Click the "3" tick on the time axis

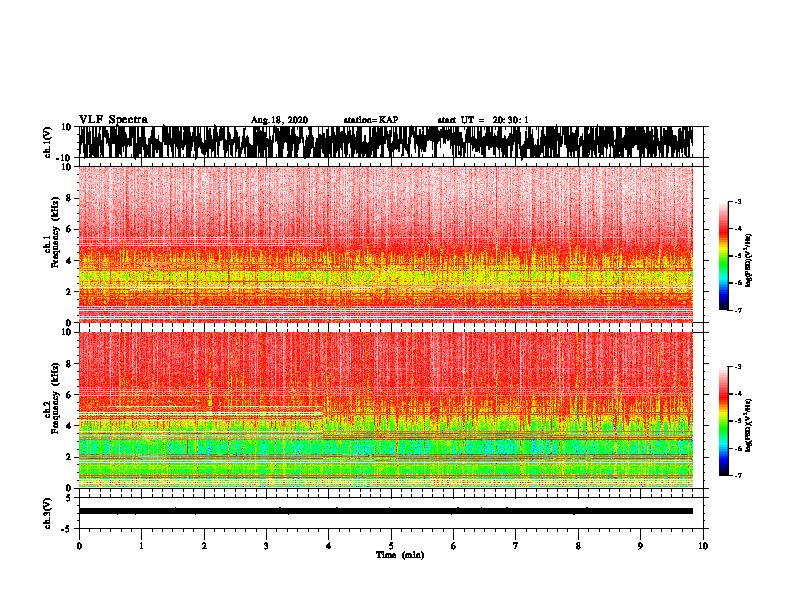(266, 546)
